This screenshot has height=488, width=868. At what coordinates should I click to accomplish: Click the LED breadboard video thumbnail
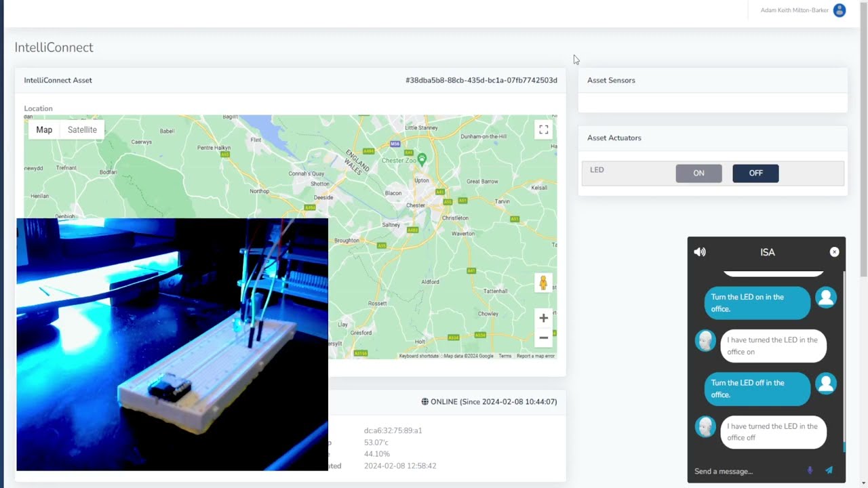[x=172, y=344]
